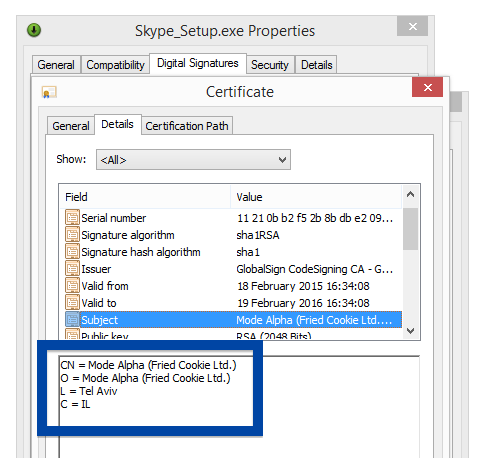Select the Signature algorithm row label
The image size is (481, 458).
128,235
